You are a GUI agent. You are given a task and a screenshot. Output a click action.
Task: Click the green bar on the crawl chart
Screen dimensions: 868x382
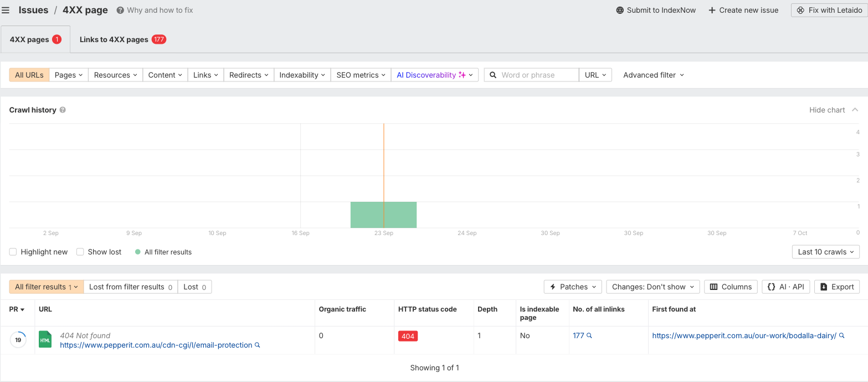tap(383, 215)
